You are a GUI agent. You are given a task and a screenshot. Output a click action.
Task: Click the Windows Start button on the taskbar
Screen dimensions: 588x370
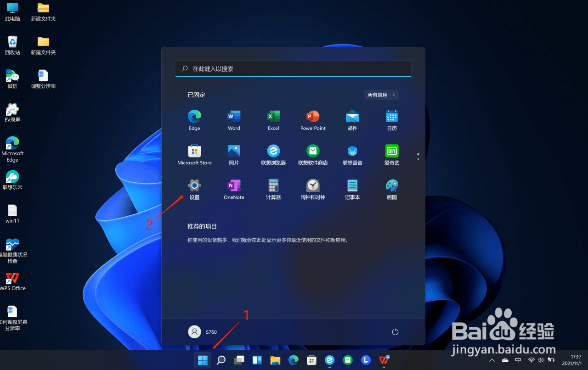click(x=203, y=360)
